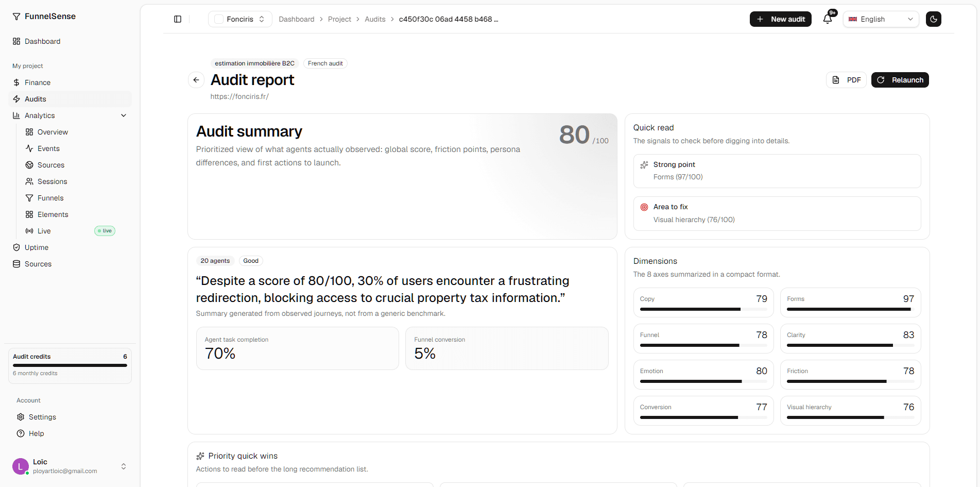The height and width of the screenshot is (487, 980).
Task: Click the Funnels filter icon
Action: click(29, 198)
